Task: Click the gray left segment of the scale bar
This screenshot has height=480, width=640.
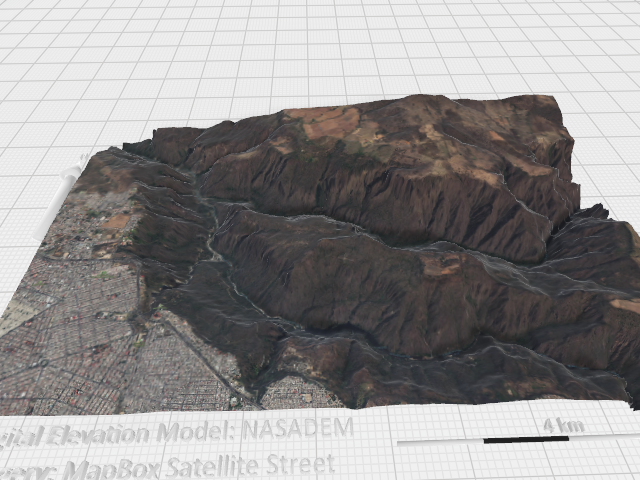Action: click(440, 440)
